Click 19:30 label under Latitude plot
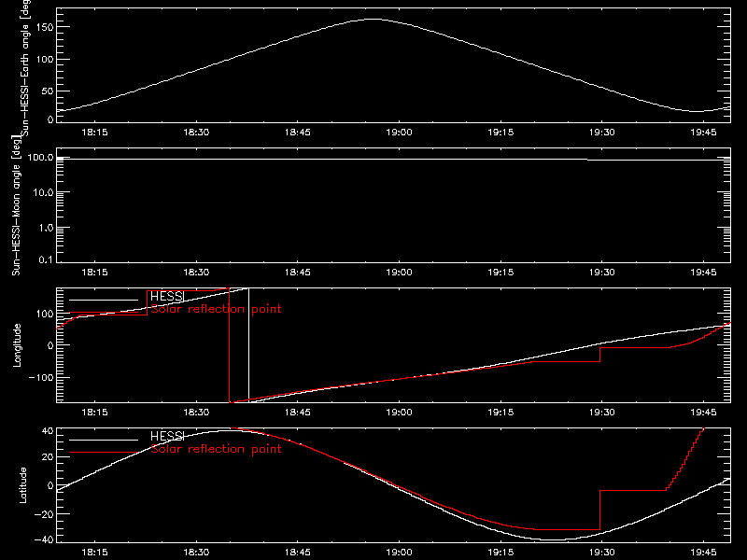The width and height of the screenshot is (747, 560). 602,552
